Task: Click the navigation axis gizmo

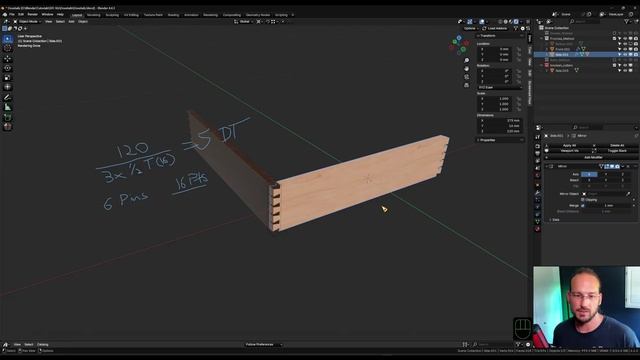Action: tap(459, 44)
